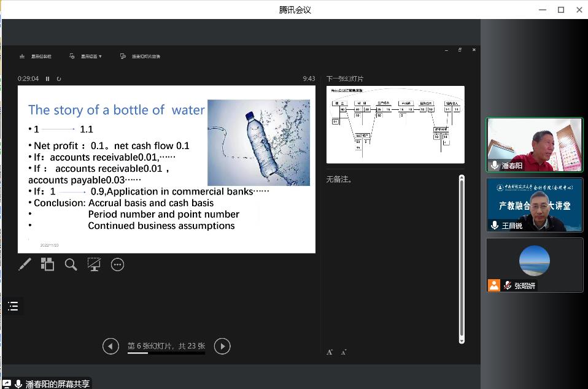Viewport: 588px width, 389px height.
Task: Select the pen and laser pointer tool
Action: point(25,264)
